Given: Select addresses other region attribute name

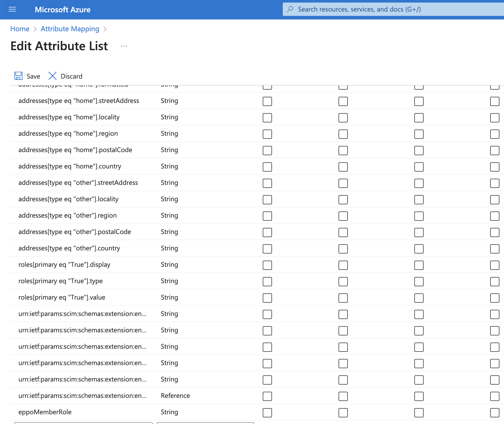Looking at the screenshot, I should pos(68,215).
